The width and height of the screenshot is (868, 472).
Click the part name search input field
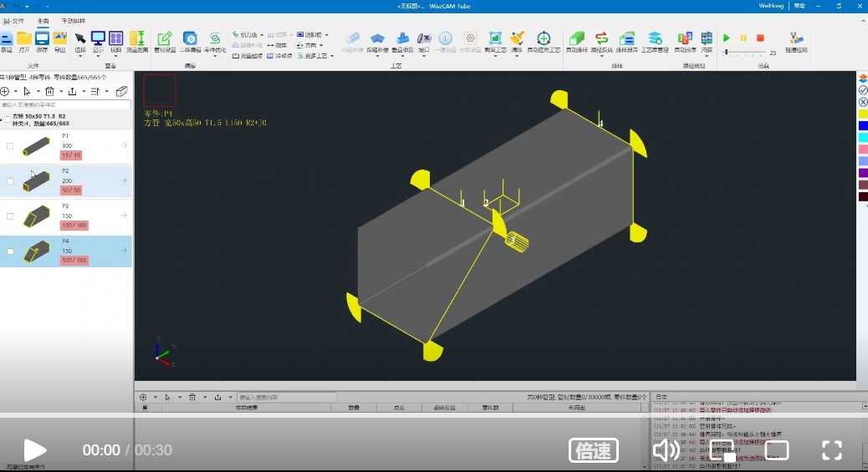pyautogui.click(x=66, y=105)
